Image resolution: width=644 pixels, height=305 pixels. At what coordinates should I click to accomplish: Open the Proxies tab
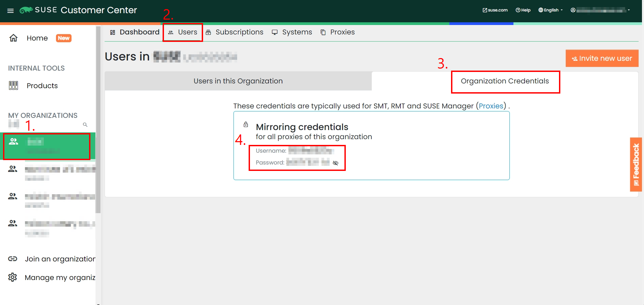[338, 32]
